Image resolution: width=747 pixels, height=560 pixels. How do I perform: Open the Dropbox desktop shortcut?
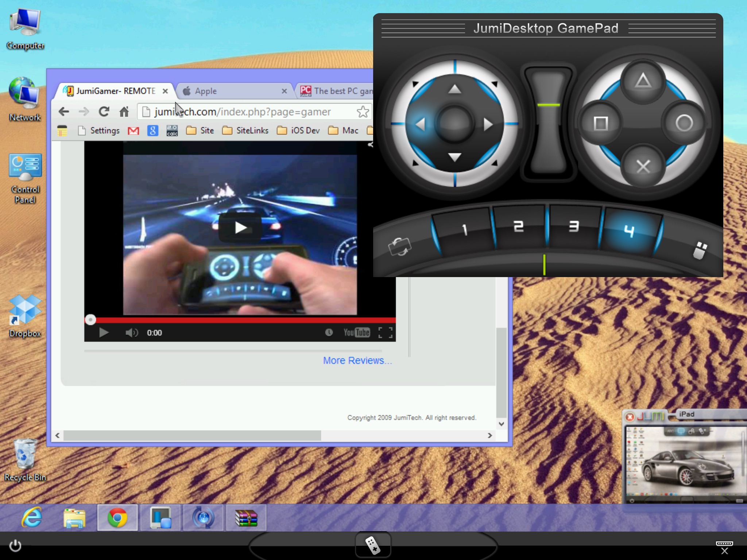tap(25, 316)
